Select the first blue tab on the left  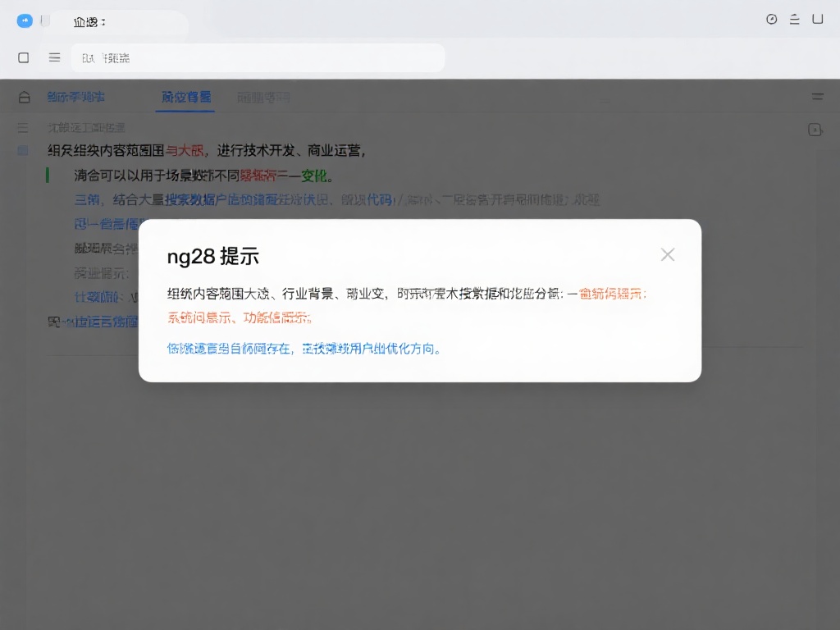[x=72, y=96]
